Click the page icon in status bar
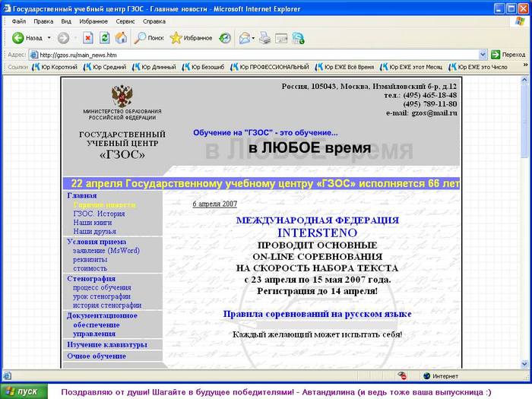The width and height of the screenshot is (532, 399). tap(8, 375)
